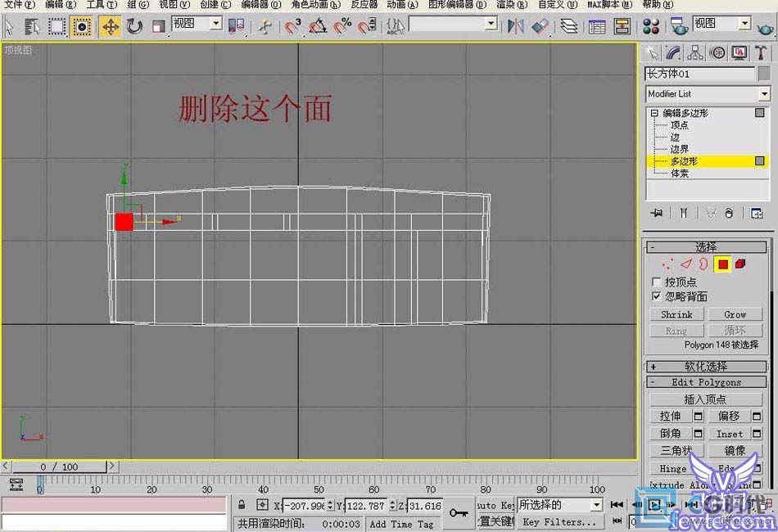Click the object color swatch beside 长方体01
This screenshot has width=778, height=532.
[764, 74]
